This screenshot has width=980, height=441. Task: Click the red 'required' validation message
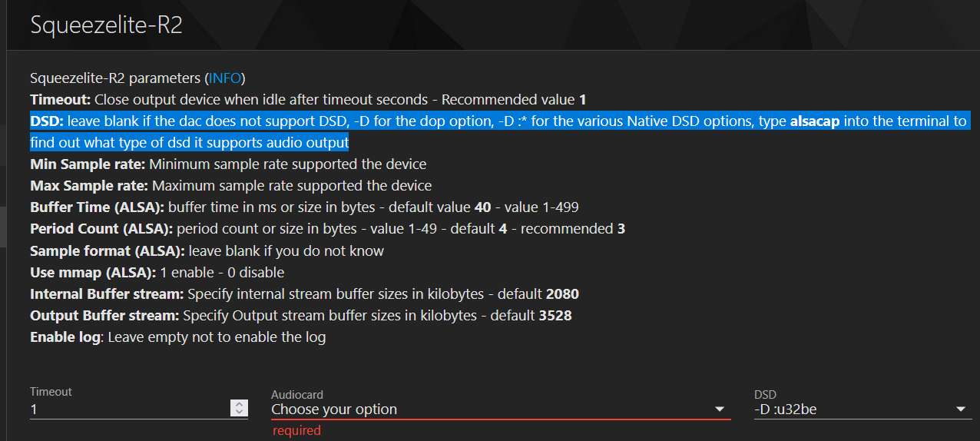[x=296, y=430]
